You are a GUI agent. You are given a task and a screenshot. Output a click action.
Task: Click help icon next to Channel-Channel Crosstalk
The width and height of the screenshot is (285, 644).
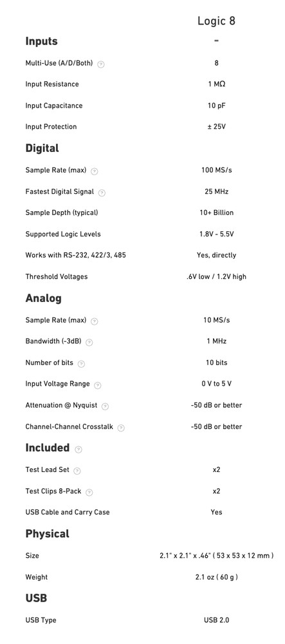(x=121, y=428)
